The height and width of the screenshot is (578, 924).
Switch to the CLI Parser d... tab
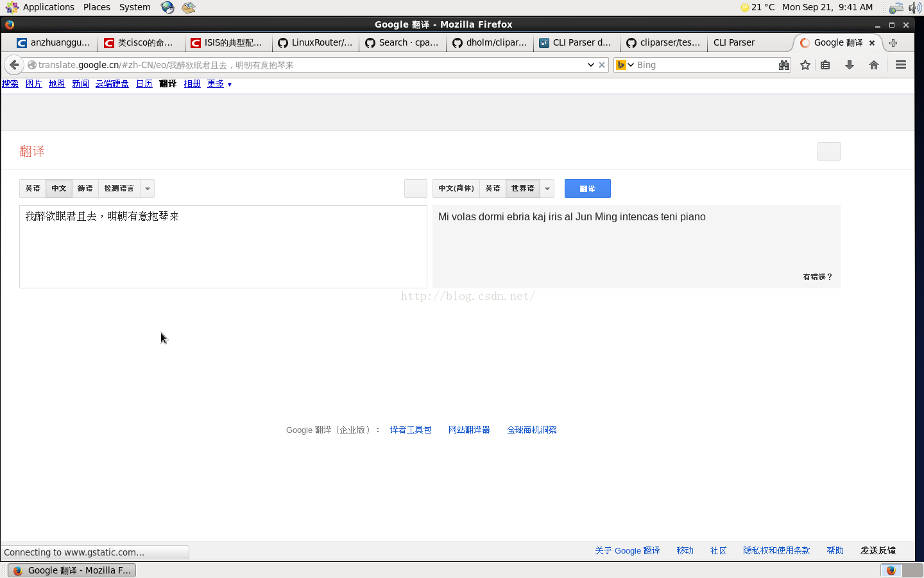coord(577,43)
